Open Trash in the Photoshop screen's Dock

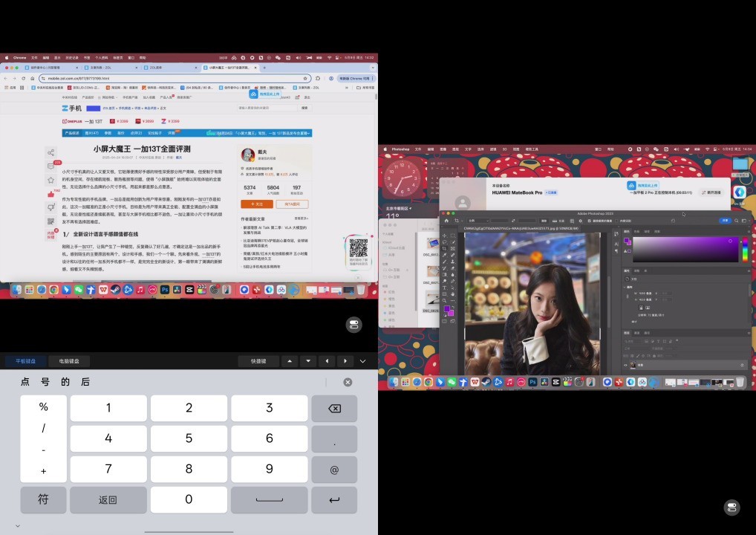tap(740, 382)
